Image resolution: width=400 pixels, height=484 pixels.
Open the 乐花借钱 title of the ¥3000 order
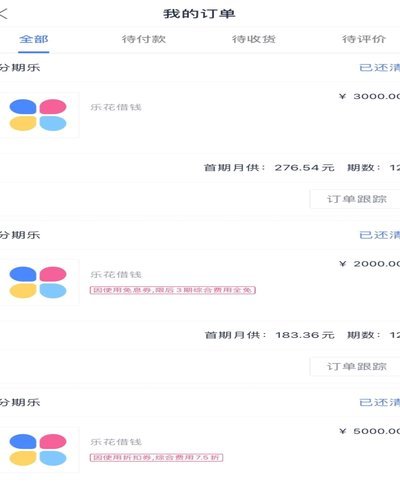(116, 107)
